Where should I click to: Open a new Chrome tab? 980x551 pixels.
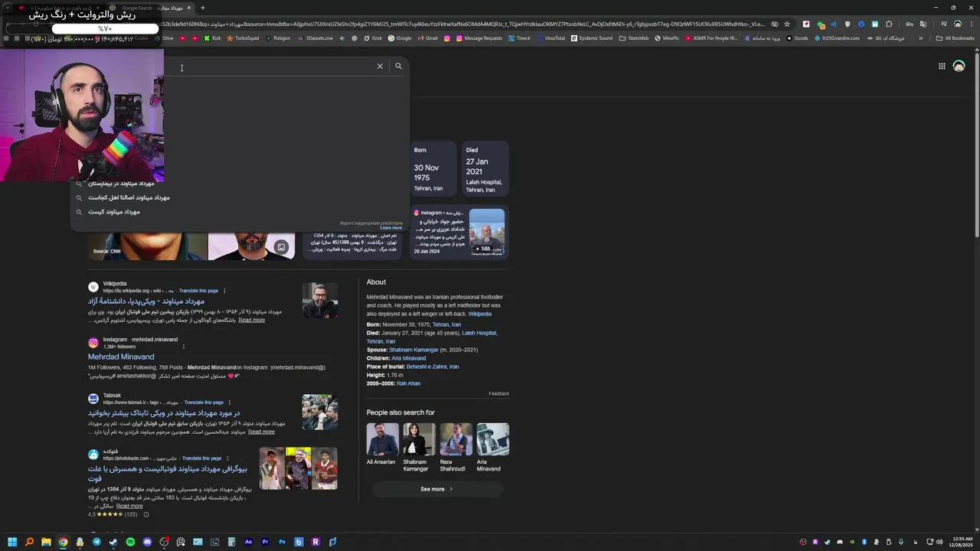pyautogui.click(x=202, y=8)
